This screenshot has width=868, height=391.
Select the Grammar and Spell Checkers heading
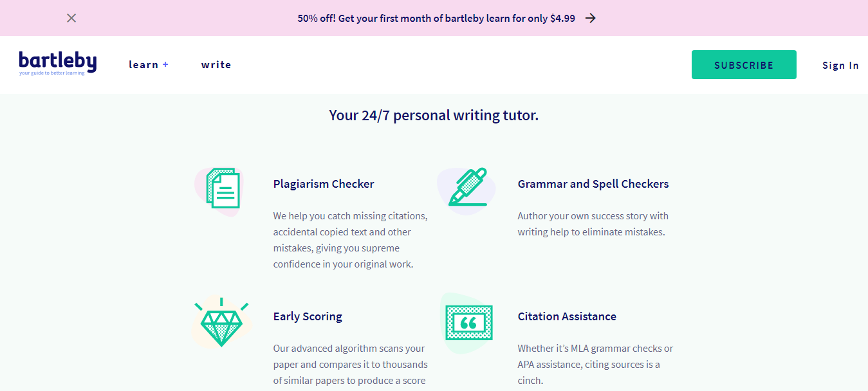click(x=593, y=184)
